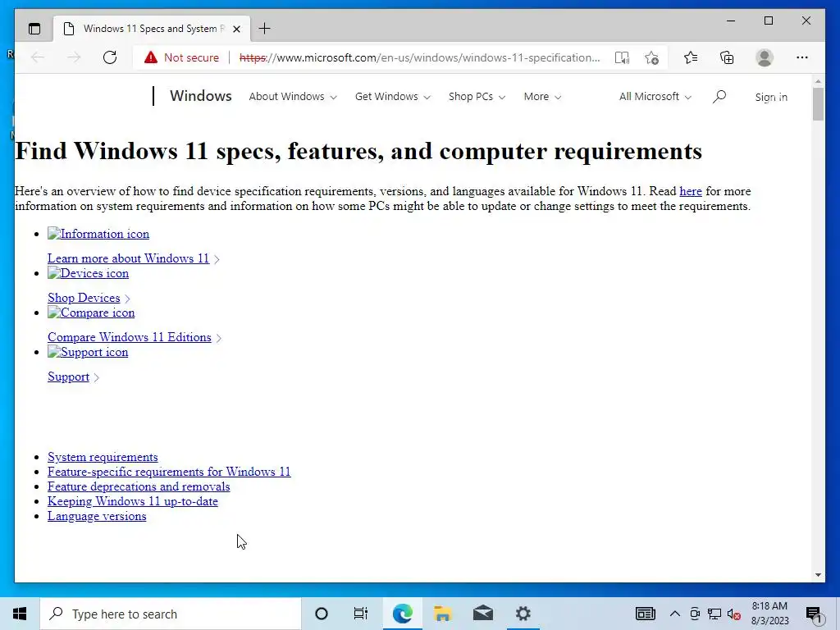Screen dimensions: 840x630
Task: Click the microsoft.com URL address bar
Action: coord(419,57)
